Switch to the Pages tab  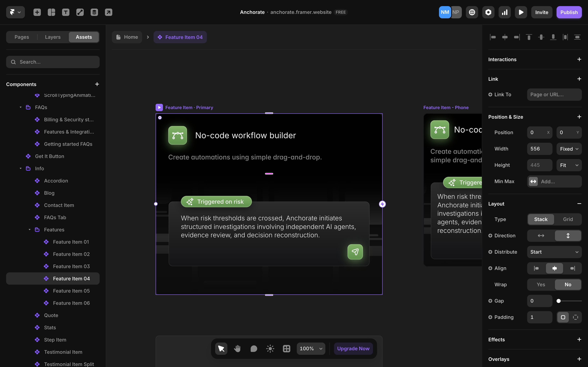coord(22,37)
